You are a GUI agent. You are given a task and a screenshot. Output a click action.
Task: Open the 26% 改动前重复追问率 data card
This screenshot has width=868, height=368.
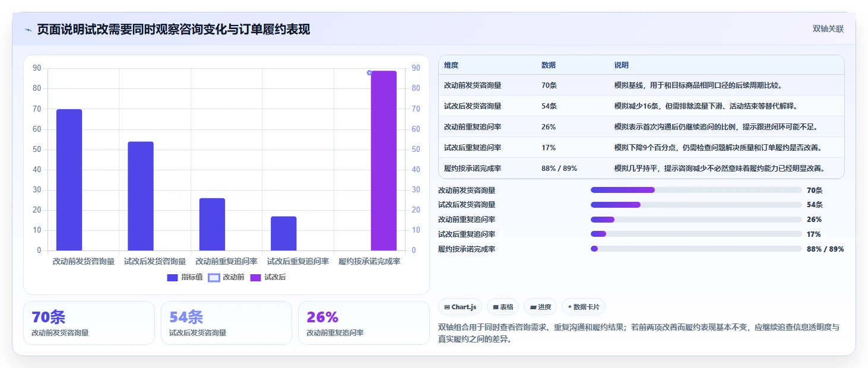pos(363,323)
